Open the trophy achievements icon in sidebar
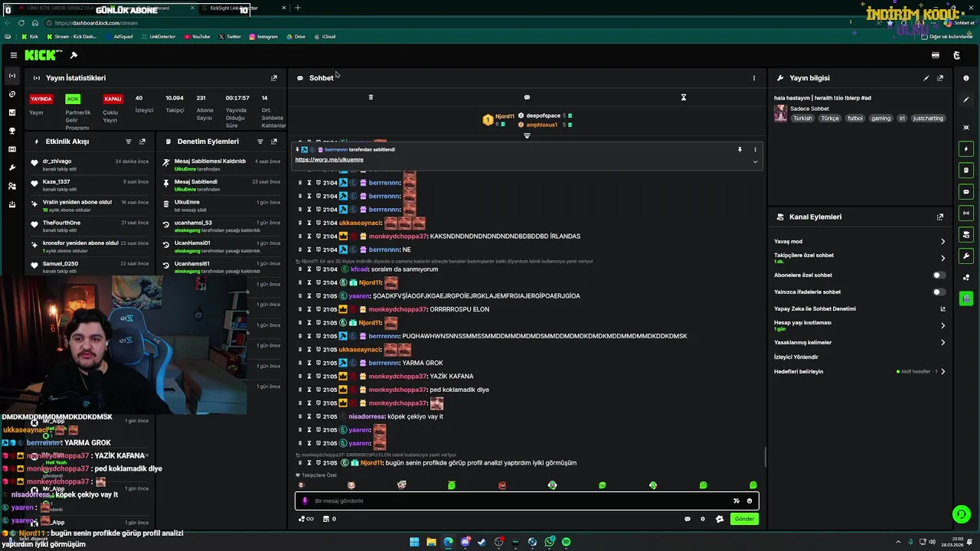The height and width of the screenshot is (551, 980). pos(11,131)
